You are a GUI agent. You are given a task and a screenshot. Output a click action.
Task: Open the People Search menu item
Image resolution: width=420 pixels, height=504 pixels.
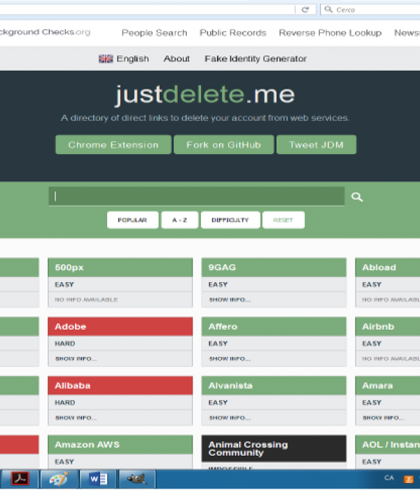(x=154, y=33)
